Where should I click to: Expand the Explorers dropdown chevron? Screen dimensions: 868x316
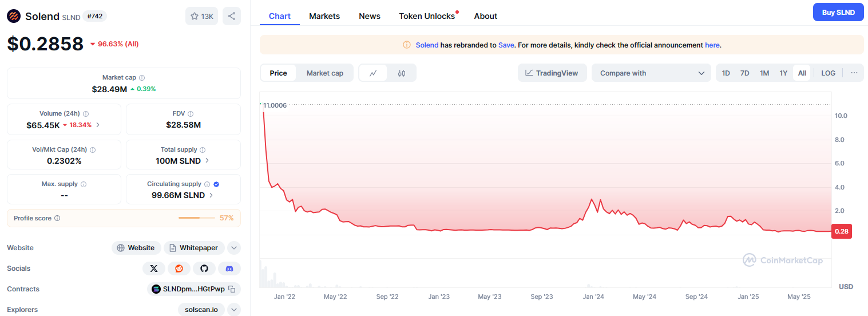click(234, 310)
